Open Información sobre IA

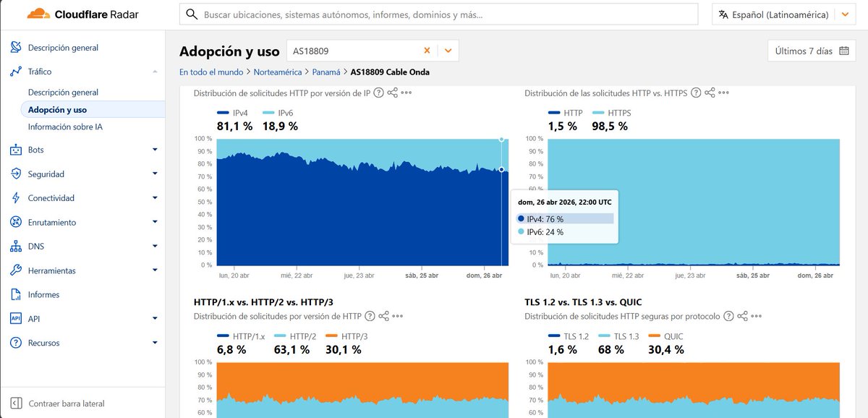tap(65, 127)
